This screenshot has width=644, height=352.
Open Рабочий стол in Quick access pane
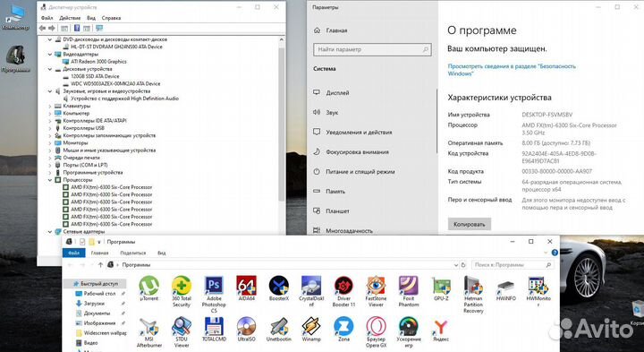[x=99, y=294]
